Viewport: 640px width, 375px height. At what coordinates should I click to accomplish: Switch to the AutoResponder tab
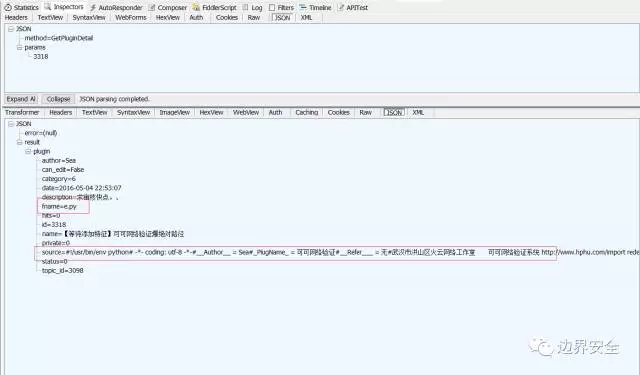(x=116, y=8)
